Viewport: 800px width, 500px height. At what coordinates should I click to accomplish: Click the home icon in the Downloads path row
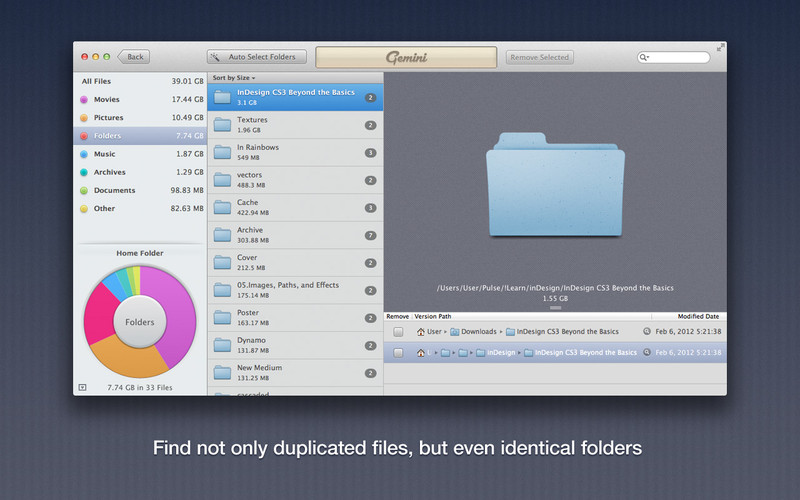[x=421, y=331]
